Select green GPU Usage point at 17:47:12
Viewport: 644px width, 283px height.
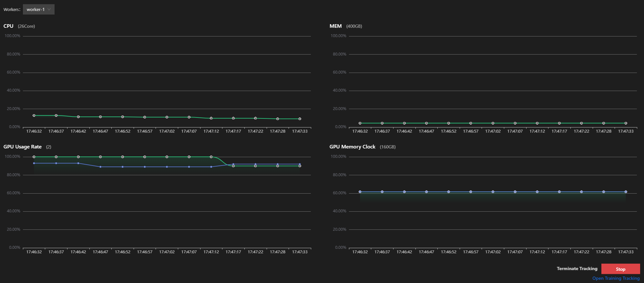click(x=211, y=157)
